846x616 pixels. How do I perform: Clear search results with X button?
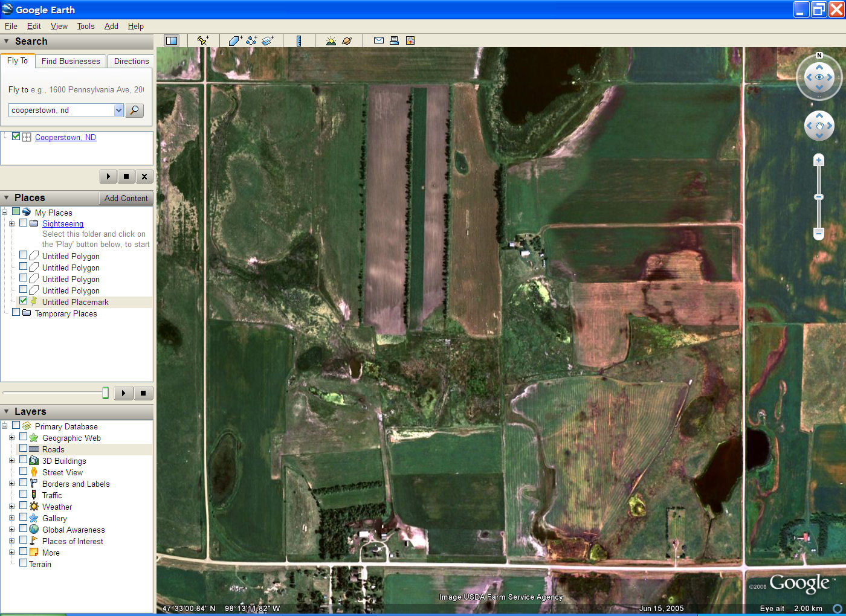(144, 176)
